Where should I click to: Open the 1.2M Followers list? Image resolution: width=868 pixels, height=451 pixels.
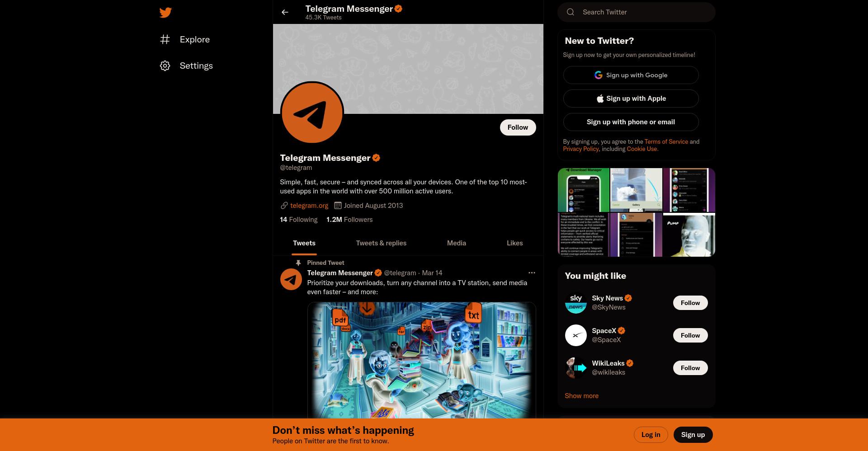click(349, 220)
